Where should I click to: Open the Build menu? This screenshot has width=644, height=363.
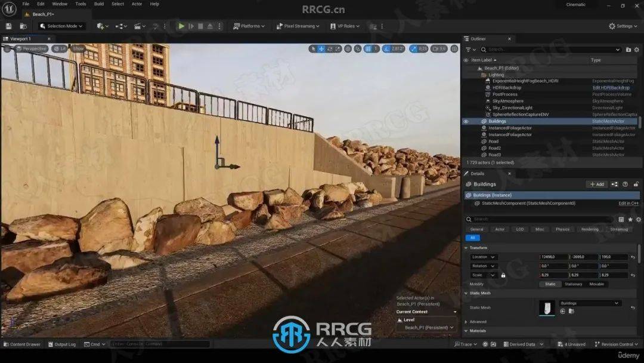coord(99,4)
